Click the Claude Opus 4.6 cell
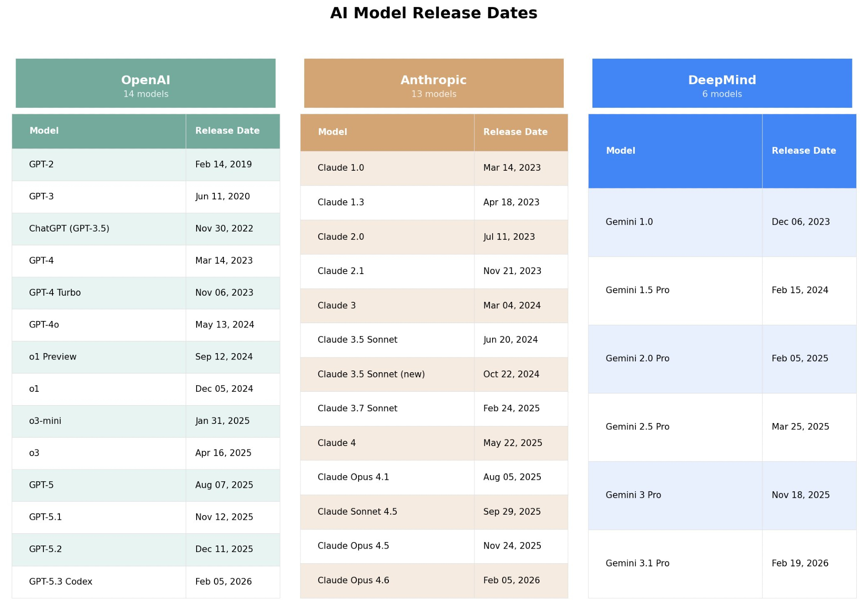 tap(353, 580)
